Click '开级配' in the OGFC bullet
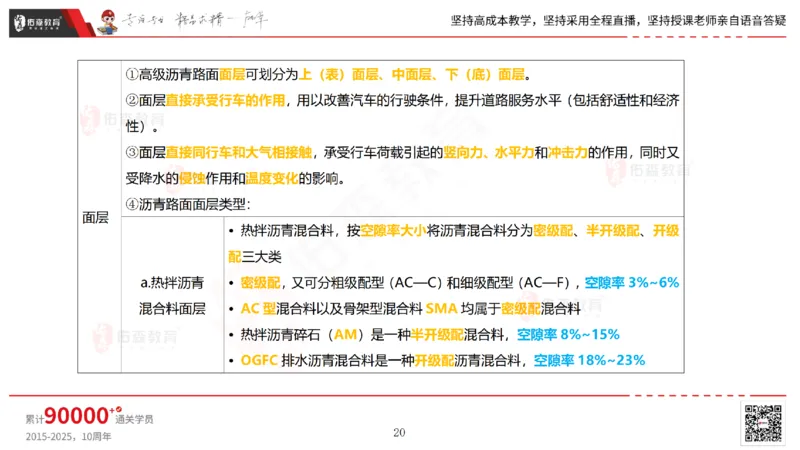Screen dimensions: 800x450 [434, 361]
